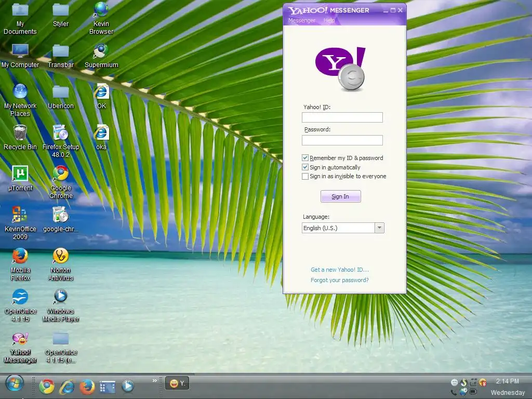Viewport: 532px width, 399px height.
Task: Click the tray icon with red badge
Action: click(x=482, y=382)
